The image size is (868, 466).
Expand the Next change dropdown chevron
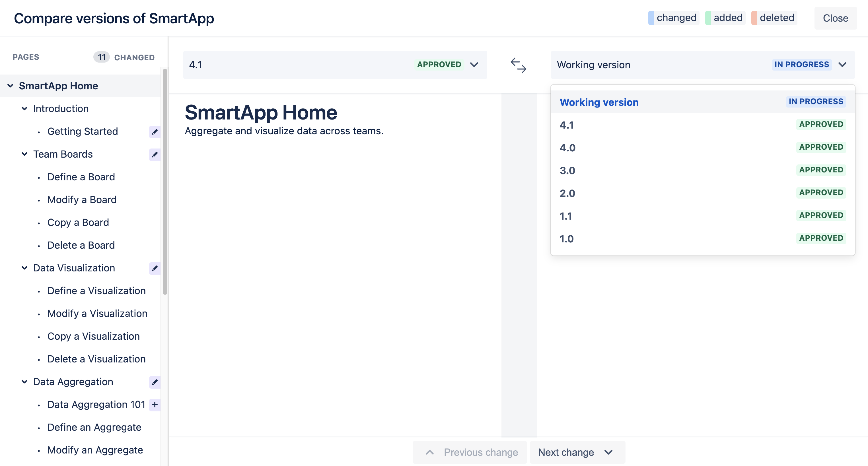(608, 452)
